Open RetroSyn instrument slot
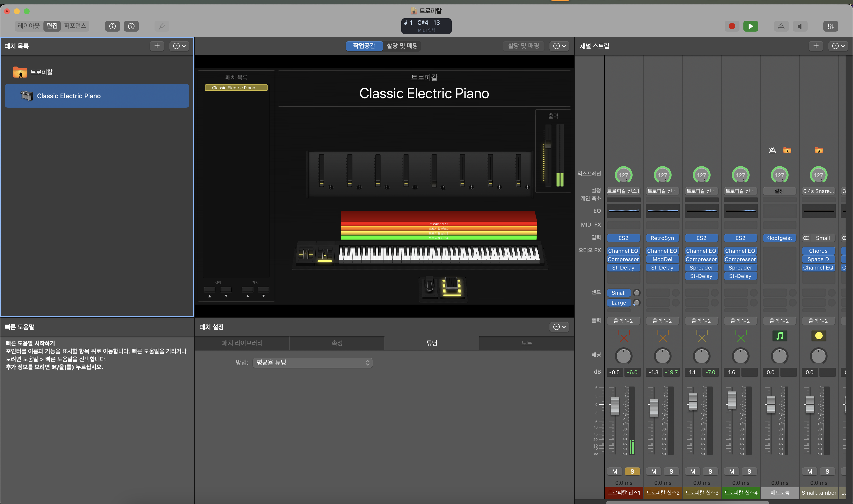Image resolution: width=853 pixels, height=504 pixels. (662, 238)
